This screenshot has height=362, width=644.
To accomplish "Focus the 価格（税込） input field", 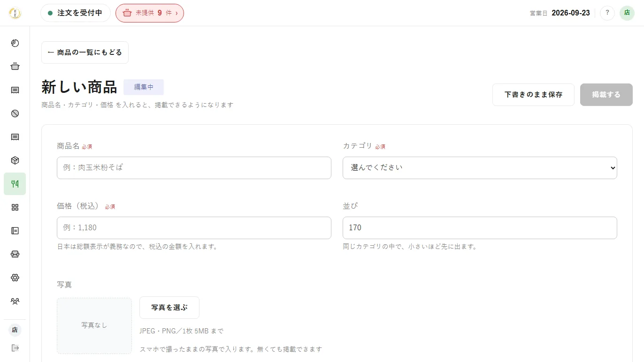I will 194,228.
